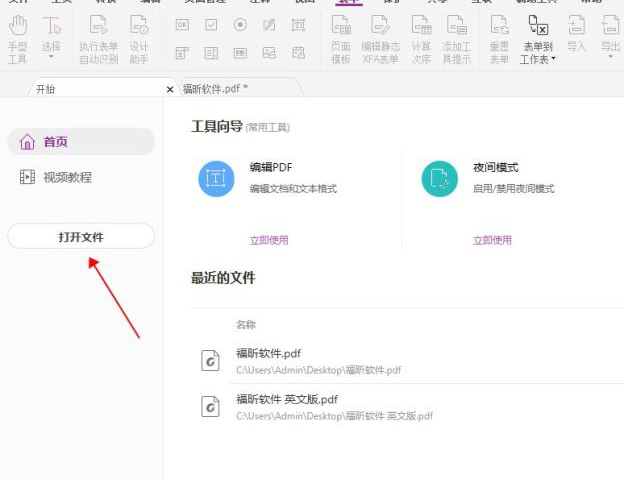Open the 选择 tool dropdown arrow

point(51,57)
